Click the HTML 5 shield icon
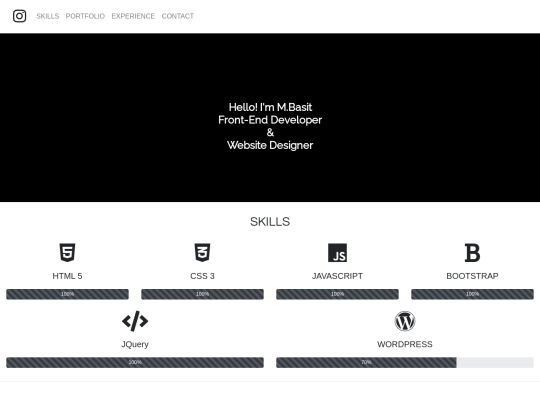Viewport: 540px width, 405px height. (x=68, y=252)
